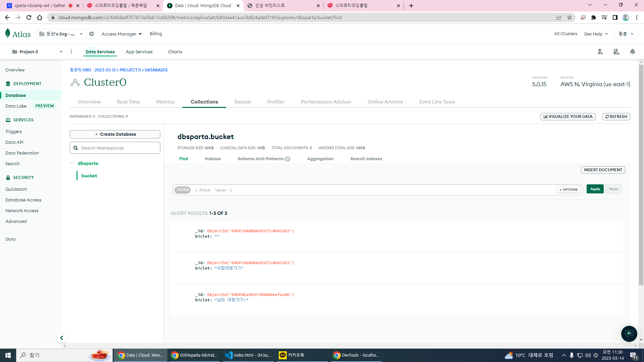Open Data Lake sidebar item

point(16,106)
